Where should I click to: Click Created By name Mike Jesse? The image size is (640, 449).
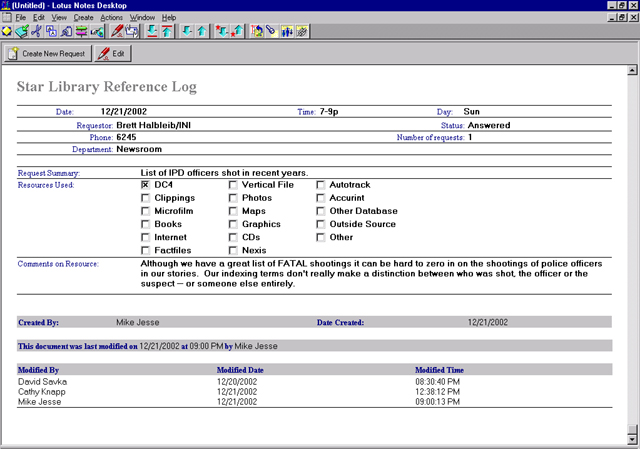(138, 322)
